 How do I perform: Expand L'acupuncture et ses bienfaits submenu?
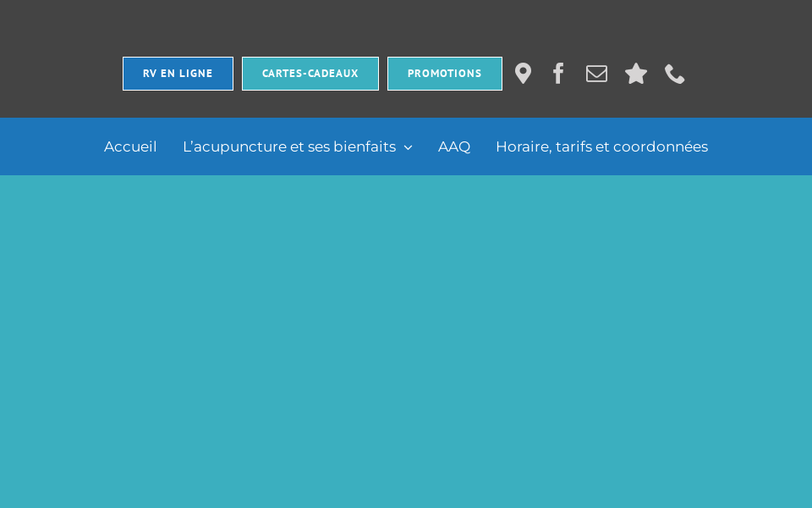pos(408,147)
